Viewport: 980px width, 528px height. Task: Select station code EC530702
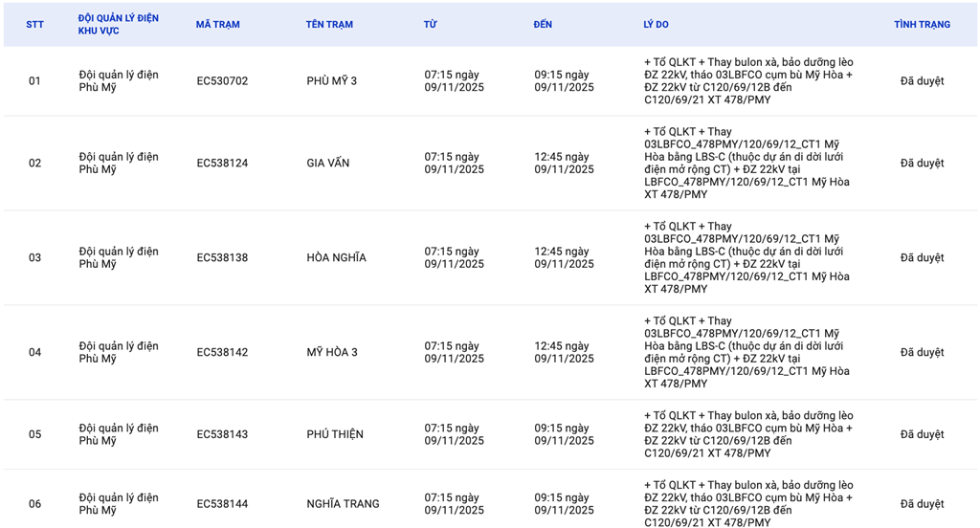point(222,81)
